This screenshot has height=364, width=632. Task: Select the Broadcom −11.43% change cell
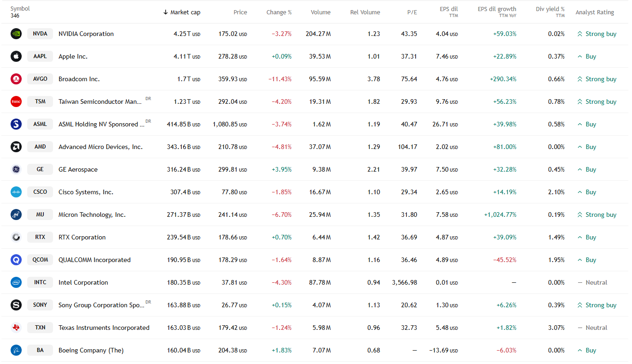tap(280, 79)
